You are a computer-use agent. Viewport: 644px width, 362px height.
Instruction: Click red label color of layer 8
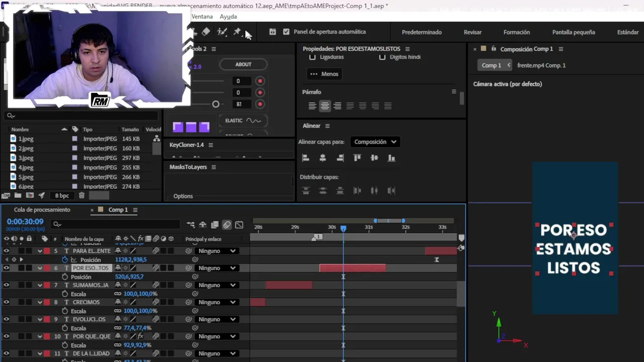47,302
